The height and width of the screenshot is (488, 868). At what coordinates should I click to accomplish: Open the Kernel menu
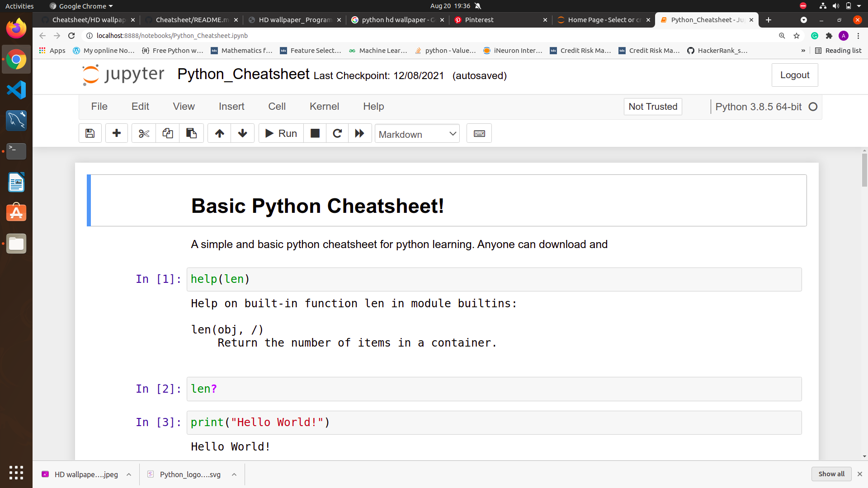(x=324, y=107)
